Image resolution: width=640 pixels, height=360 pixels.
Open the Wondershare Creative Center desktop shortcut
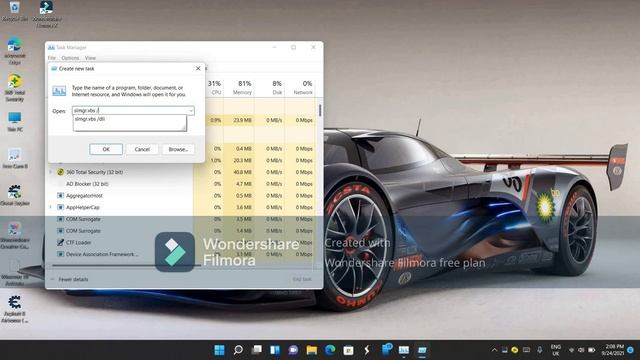[15, 236]
